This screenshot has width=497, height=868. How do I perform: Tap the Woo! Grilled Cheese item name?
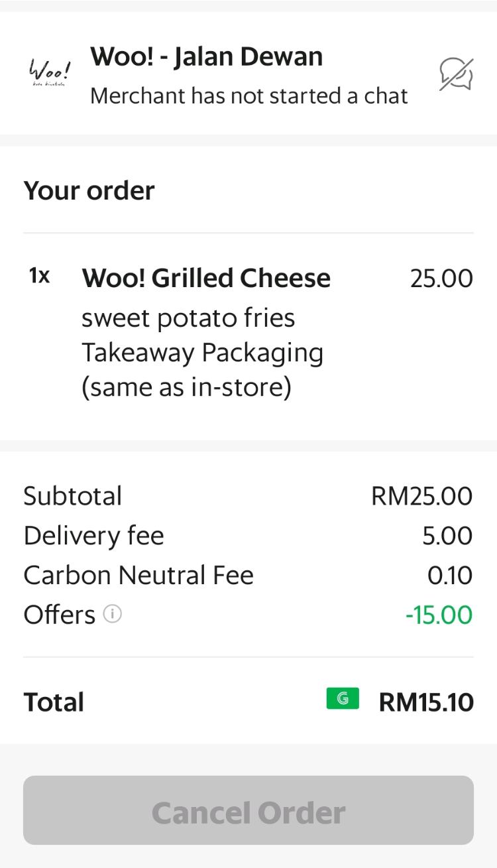point(205,278)
